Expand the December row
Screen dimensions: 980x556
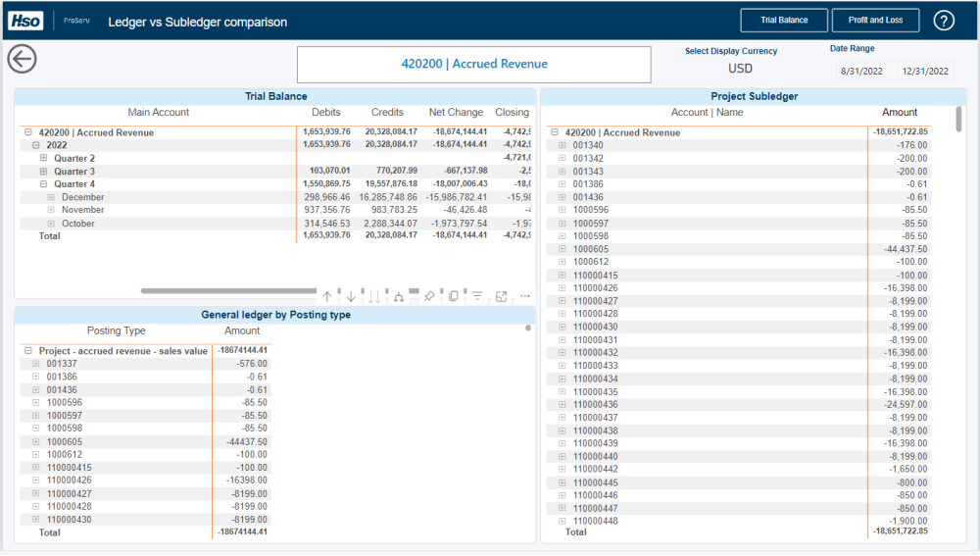tap(51, 197)
